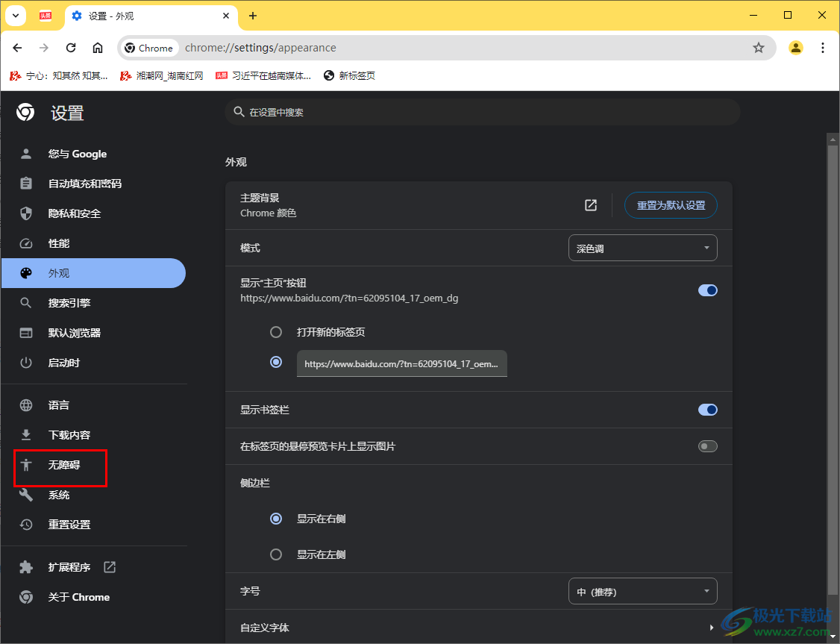The height and width of the screenshot is (644, 840).
Task: Click external-link icon next to 扩展程序
Action: click(x=109, y=567)
